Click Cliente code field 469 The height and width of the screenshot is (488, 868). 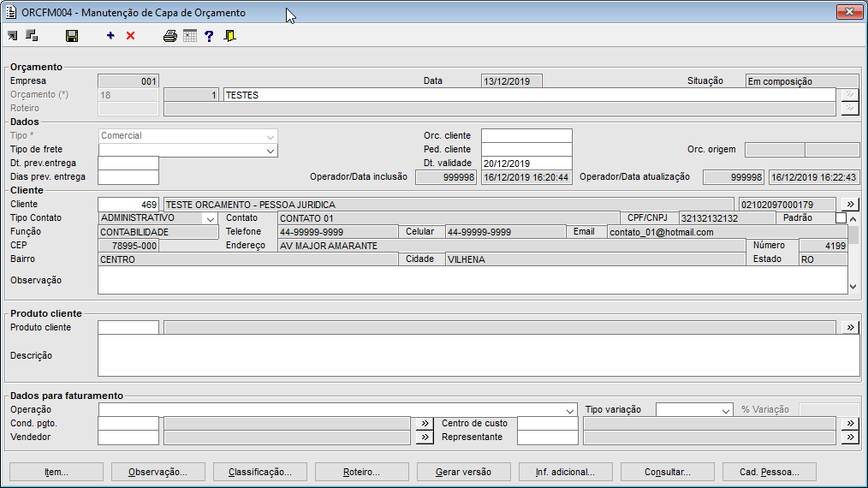[x=128, y=205]
